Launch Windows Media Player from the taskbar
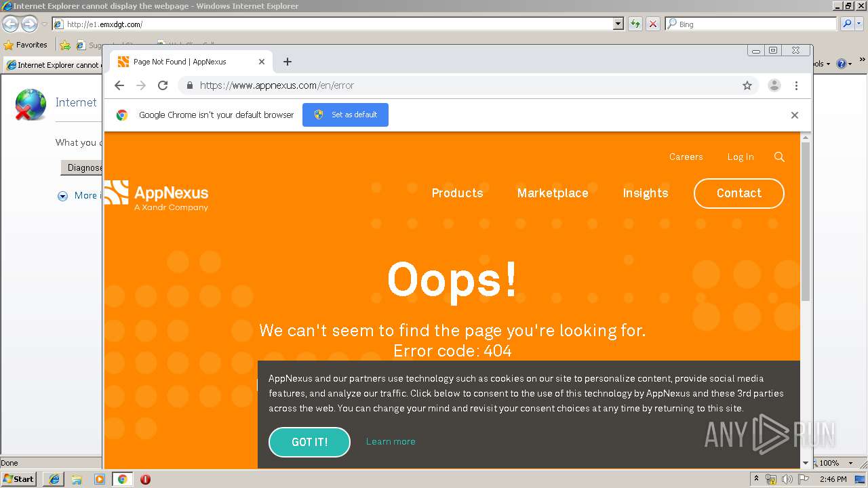Image resolution: width=868 pixels, height=488 pixels. 100,479
